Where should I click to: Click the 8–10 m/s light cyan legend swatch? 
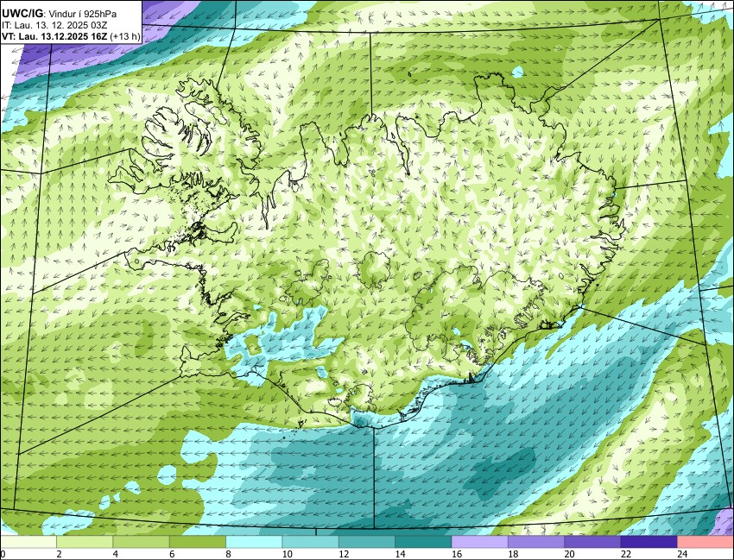(254, 542)
